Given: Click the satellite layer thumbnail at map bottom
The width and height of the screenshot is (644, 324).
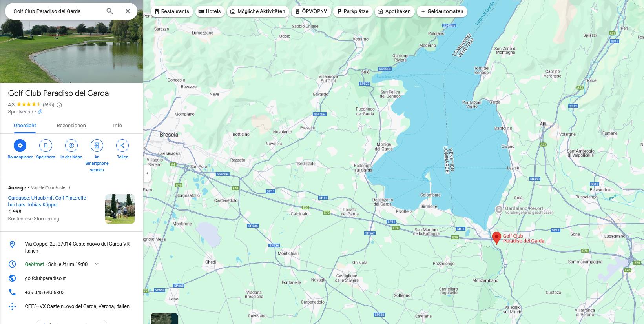Looking at the screenshot, I should click(164, 319).
